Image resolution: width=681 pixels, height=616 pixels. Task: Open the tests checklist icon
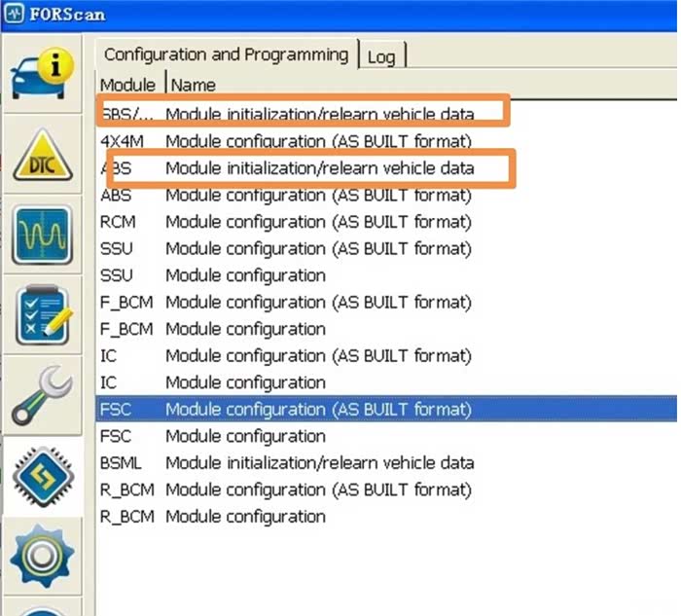[x=43, y=315]
